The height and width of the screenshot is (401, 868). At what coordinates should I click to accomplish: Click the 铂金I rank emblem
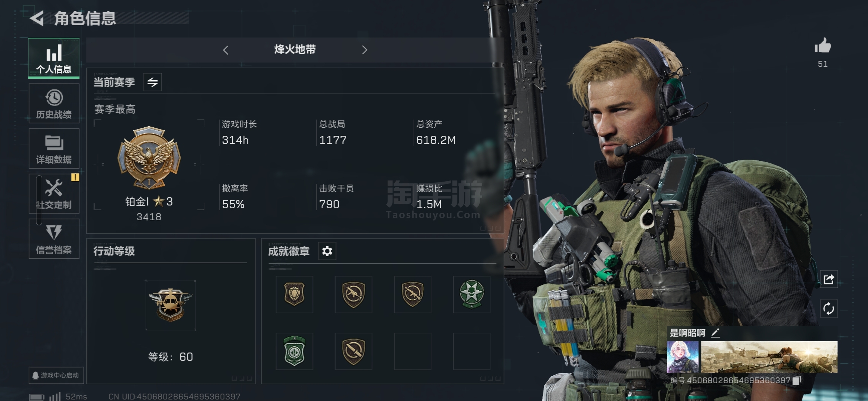coord(149,158)
